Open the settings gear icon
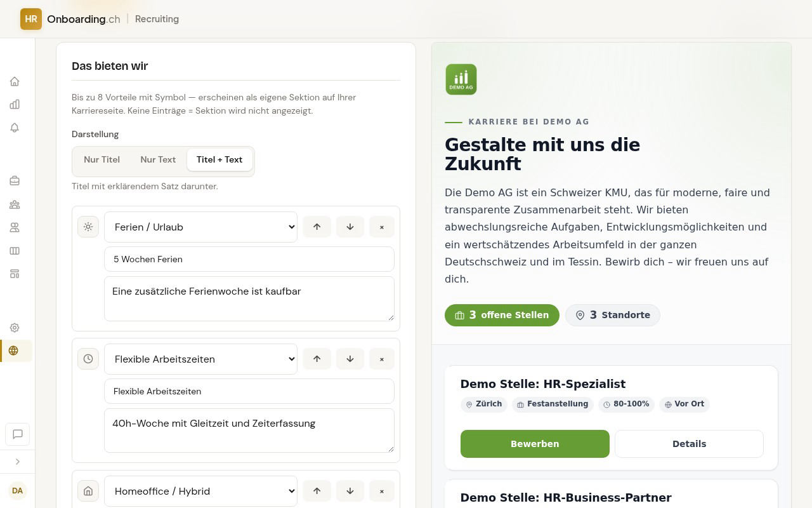This screenshot has width=812, height=508. 15,328
